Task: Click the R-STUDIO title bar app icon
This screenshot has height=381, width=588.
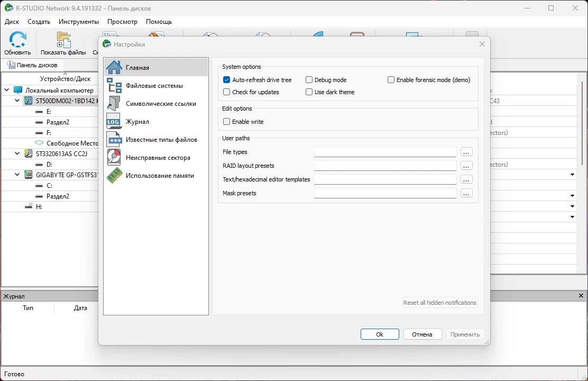Action: (8, 8)
